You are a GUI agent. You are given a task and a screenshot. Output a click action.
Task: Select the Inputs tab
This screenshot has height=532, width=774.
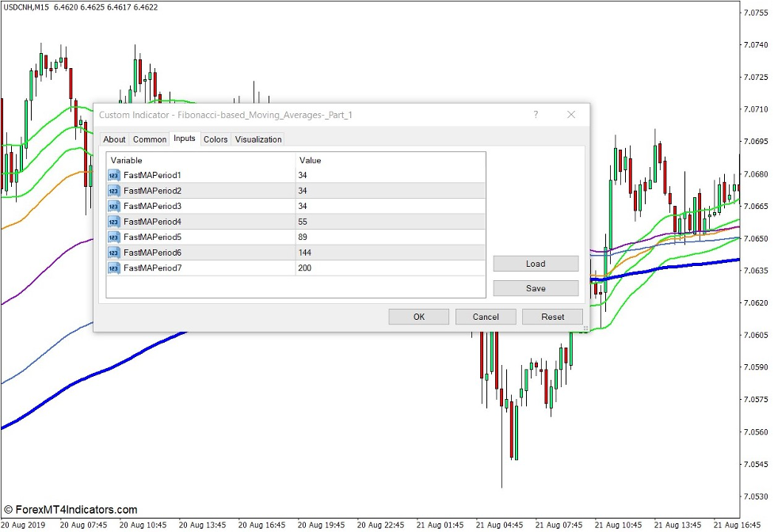185,139
